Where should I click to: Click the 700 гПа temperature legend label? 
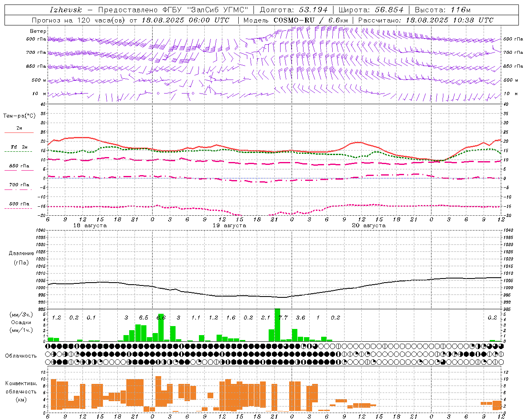(19, 185)
